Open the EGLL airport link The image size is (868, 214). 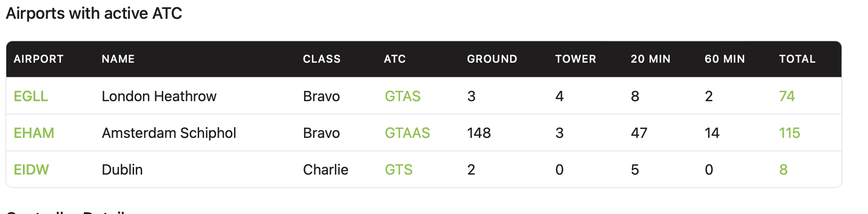pyautogui.click(x=30, y=96)
